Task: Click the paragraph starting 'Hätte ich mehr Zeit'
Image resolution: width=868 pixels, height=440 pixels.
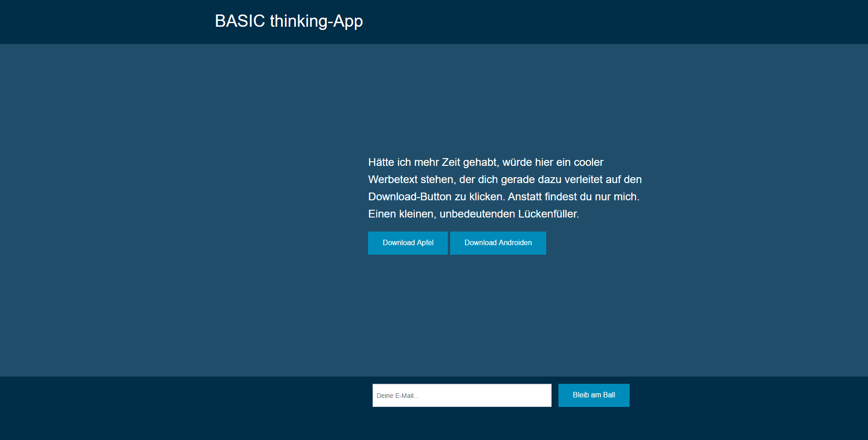Action: pos(505,188)
